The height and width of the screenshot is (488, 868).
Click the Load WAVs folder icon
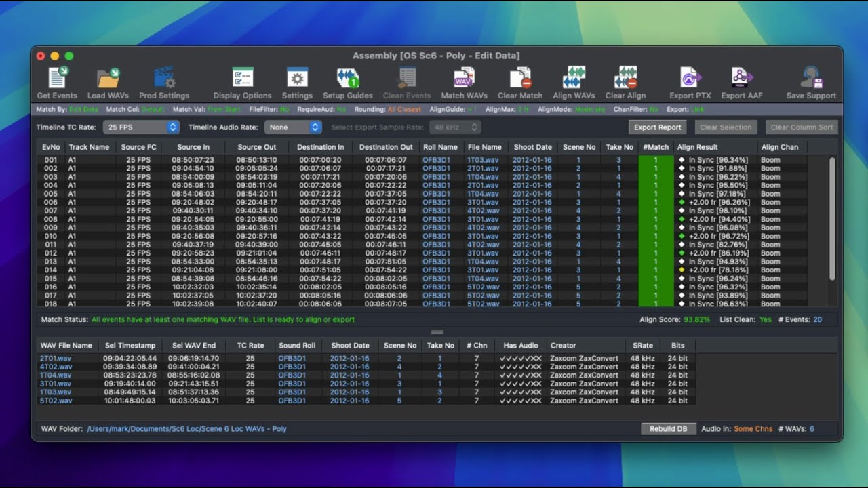click(x=108, y=78)
